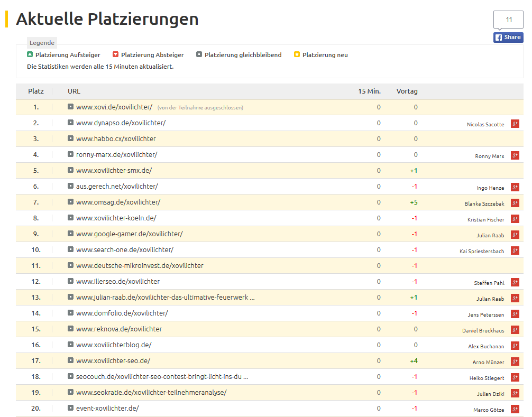This screenshot has width=532, height=417.
Task: Visit www.omsag.de/xovilichter/ URL
Action: coord(118,202)
